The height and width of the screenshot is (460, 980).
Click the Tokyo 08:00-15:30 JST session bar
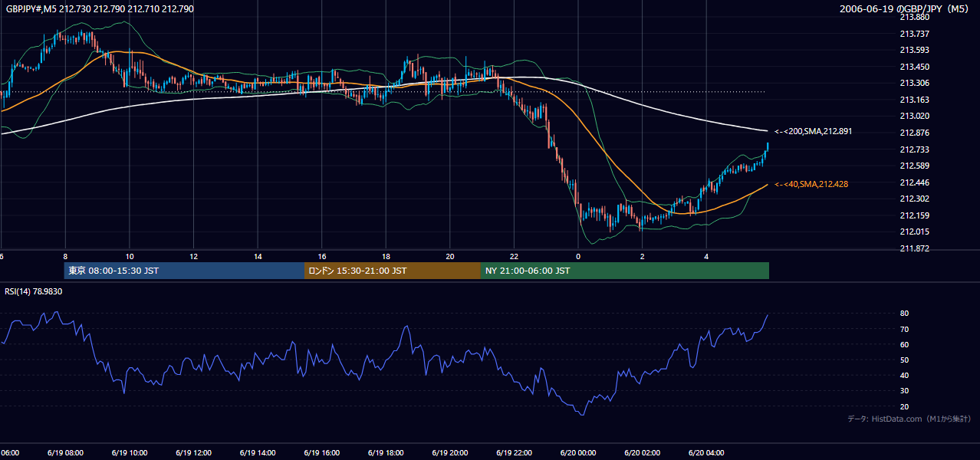185,271
